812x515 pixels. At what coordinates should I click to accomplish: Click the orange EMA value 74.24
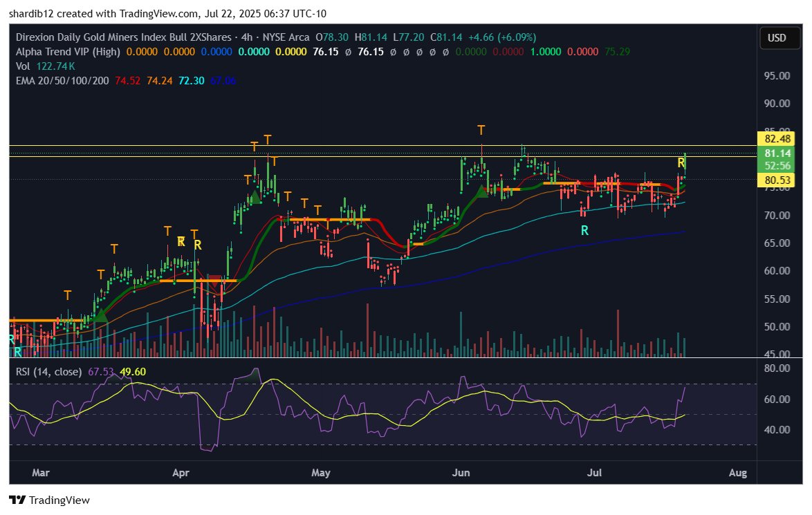click(x=160, y=81)
